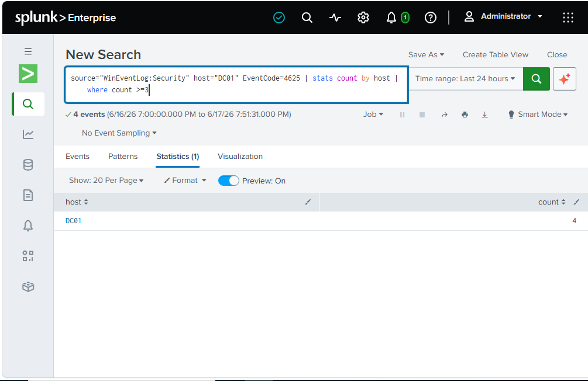Screen dimensions: 588x381
Task: Switch to the Patterns tab
Action: (x=123, y=156)
